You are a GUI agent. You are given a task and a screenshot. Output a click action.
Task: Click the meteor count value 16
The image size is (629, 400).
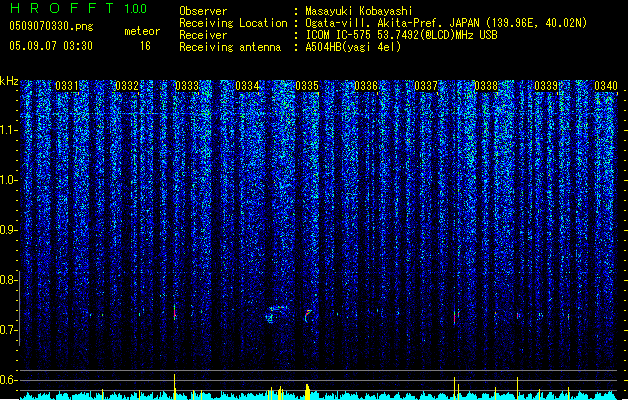click(145, 46)
